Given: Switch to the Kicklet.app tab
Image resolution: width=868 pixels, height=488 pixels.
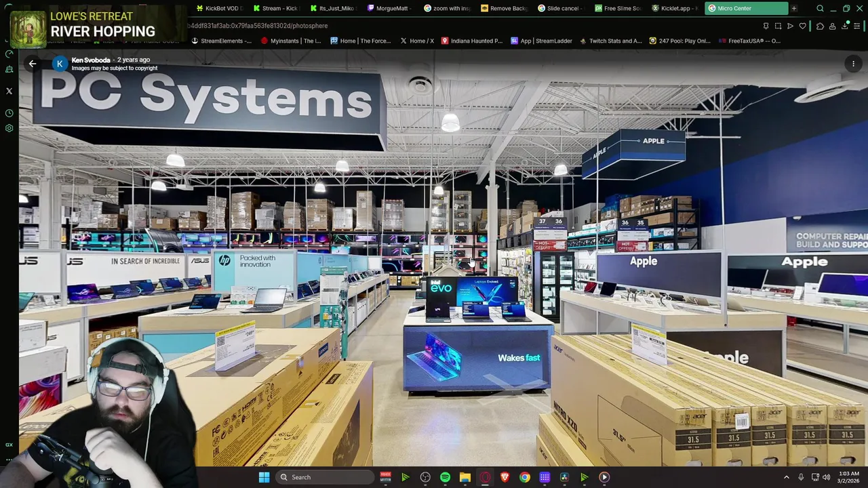Looking at the screenshot, I should pyautogui.click(x=673, y=8).
